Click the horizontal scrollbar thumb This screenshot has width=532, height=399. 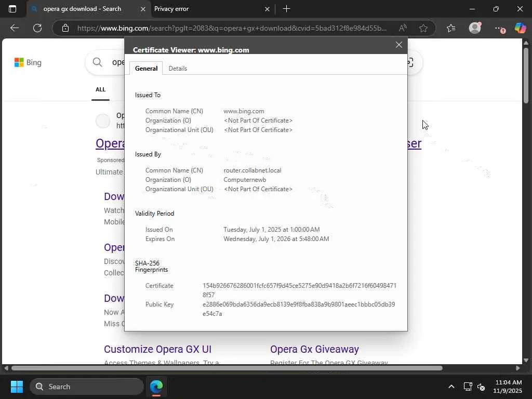[x=227, y=368]
